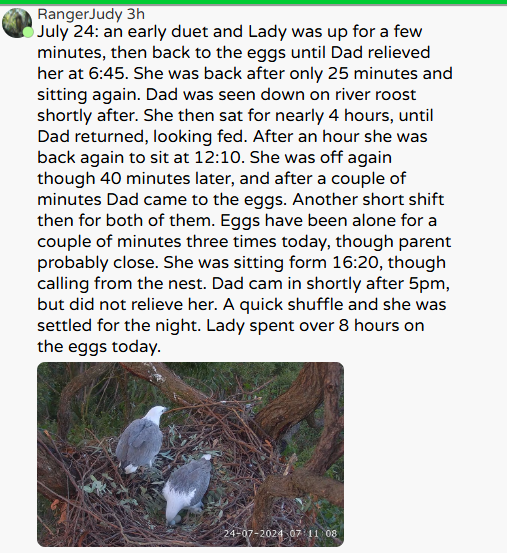Click the "8 hours" text in the message
The image size is (507, 553).
pos(369,325)
